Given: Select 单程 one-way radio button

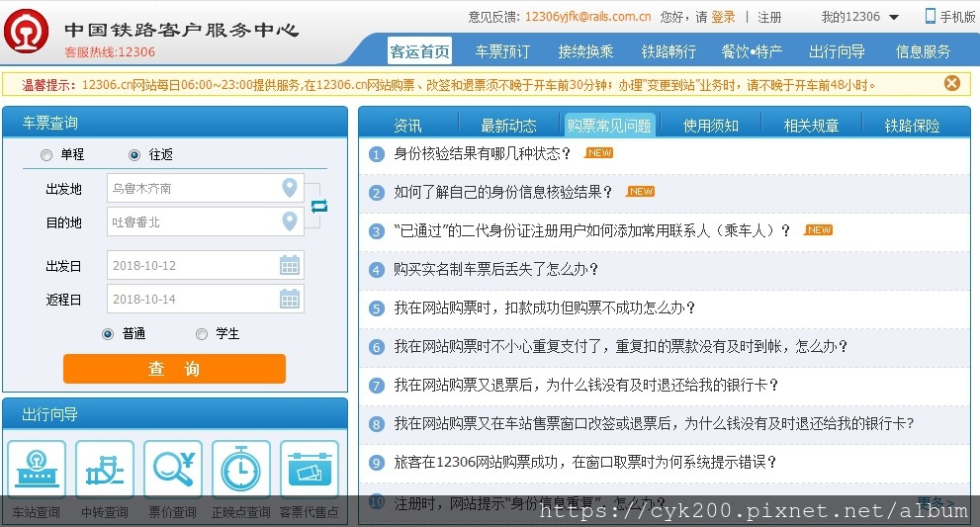Looking at the screenshot, I should 46,155.
